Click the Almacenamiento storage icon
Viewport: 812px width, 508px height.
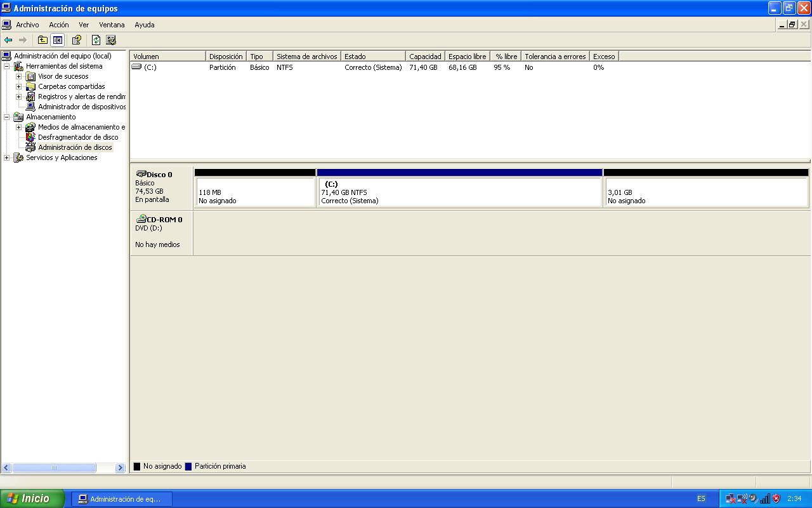pos(18,117)
